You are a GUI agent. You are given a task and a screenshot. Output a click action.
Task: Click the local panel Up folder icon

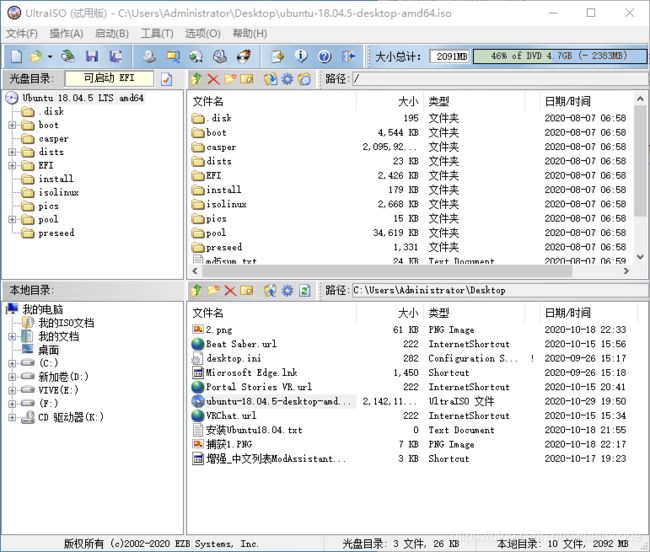[196, 291]
